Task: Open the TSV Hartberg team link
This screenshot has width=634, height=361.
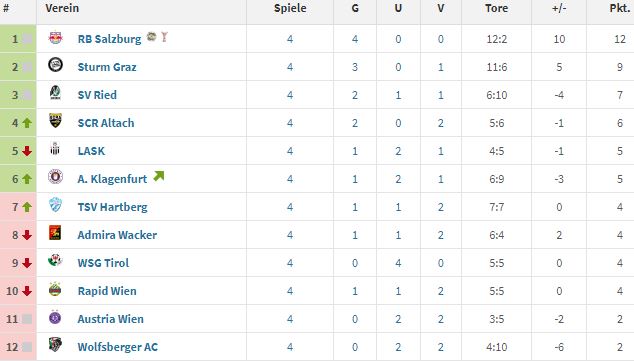Action: (x=112, y=207)
